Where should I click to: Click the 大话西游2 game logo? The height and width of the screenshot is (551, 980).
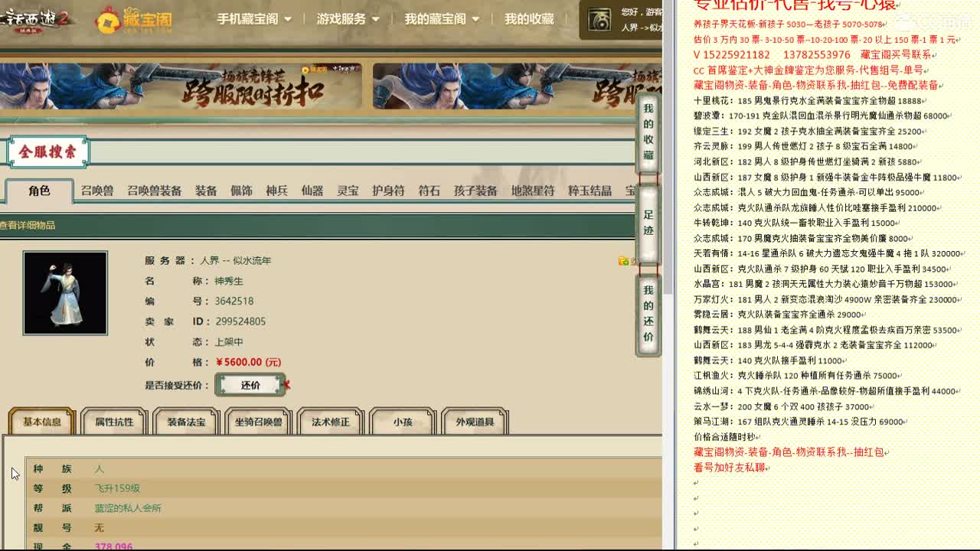coord(34,19)
